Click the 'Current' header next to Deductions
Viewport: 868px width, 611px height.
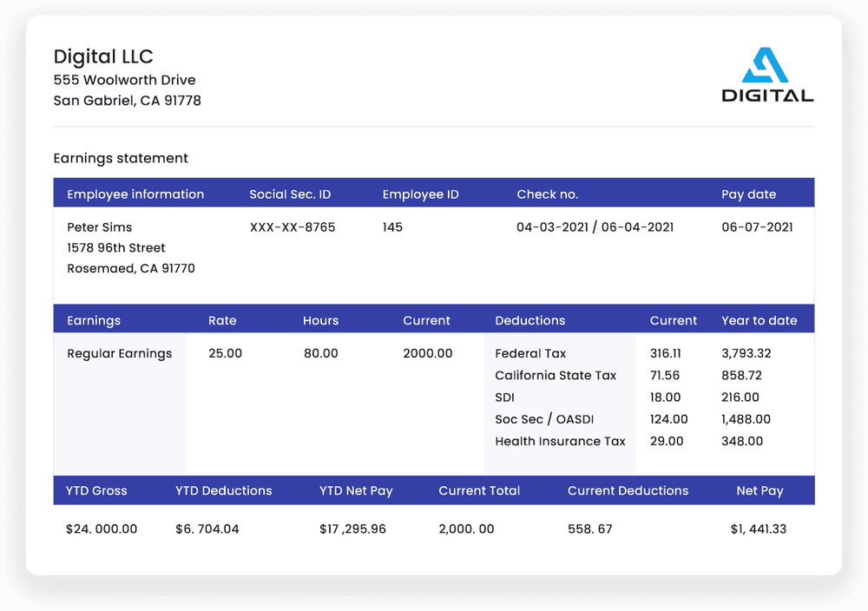click(674, 320)
